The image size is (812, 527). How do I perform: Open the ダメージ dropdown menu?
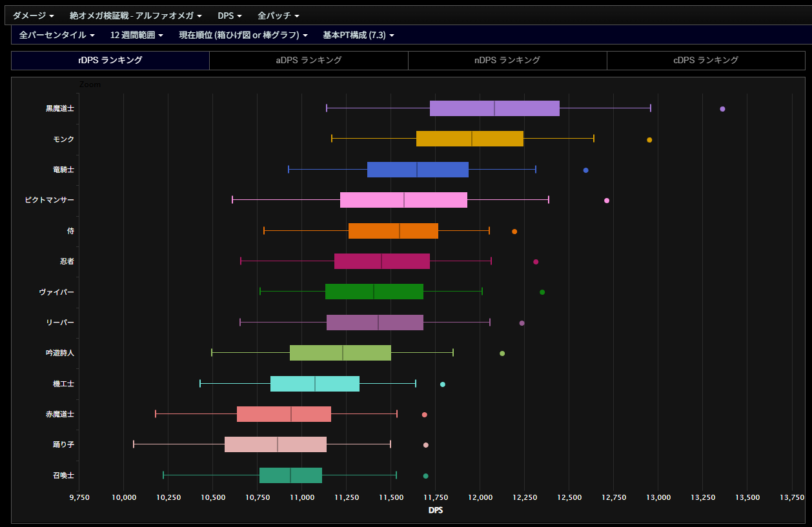pyautogui.click(x=33, y=15)
